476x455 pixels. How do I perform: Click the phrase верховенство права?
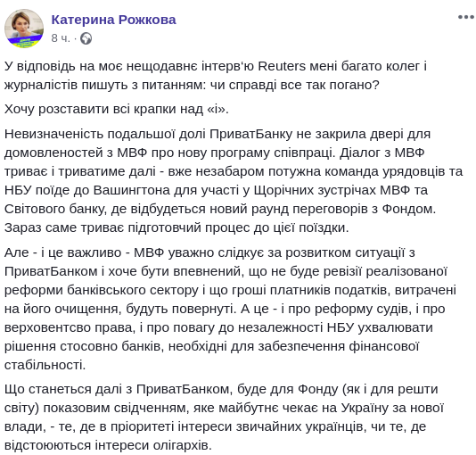(70, 327)
